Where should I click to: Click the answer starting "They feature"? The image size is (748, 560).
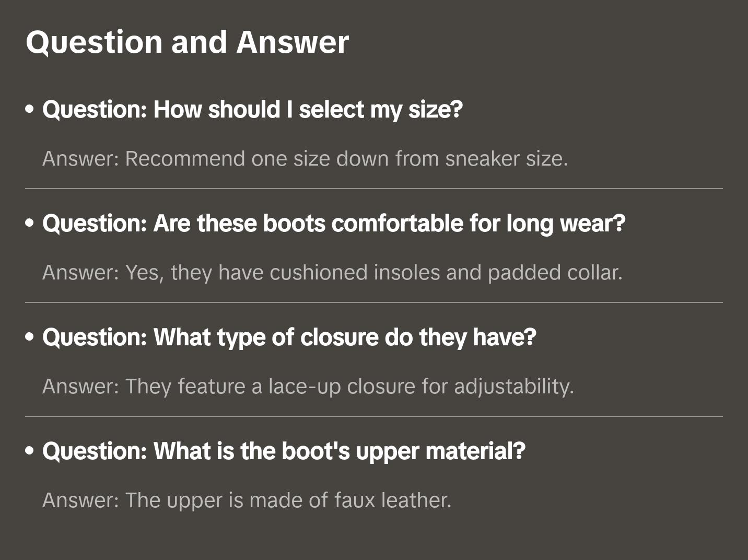point(308,387)
